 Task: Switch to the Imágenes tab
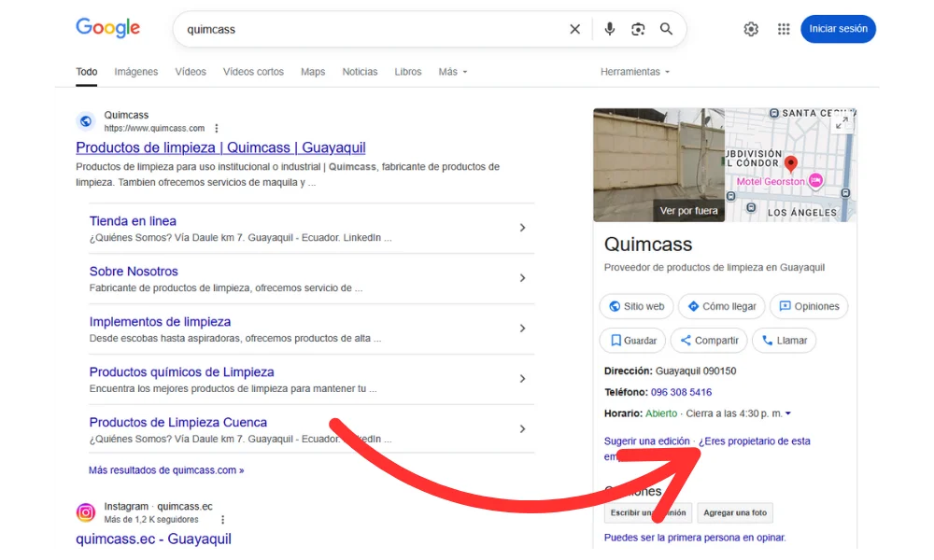135,72
